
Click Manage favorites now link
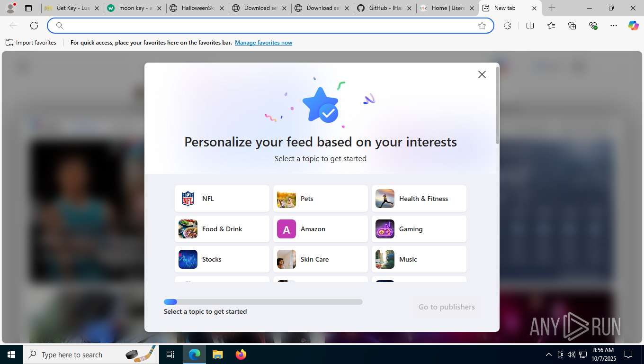[x=263, y=43]
